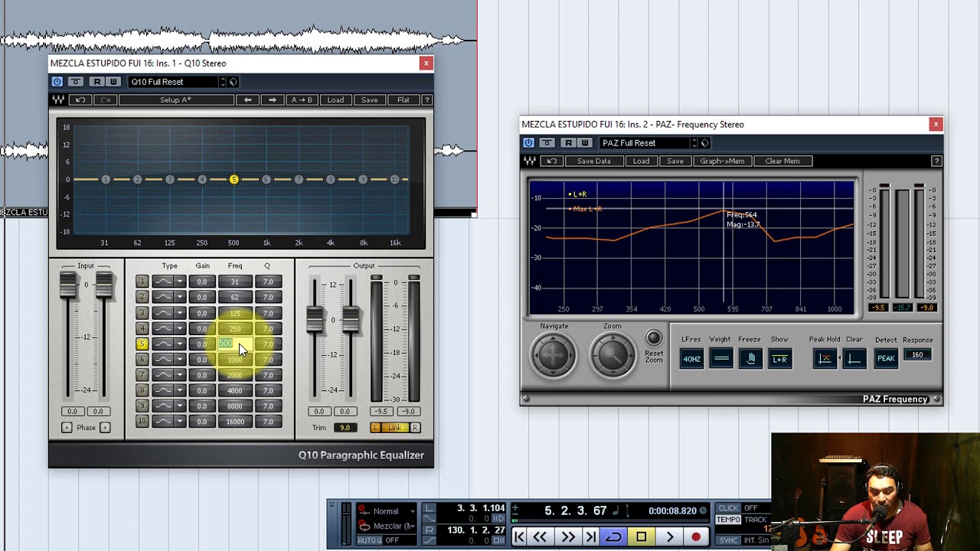Toggle Write automation in Q10 window
980x551 pixels.
tap(113, 82)
